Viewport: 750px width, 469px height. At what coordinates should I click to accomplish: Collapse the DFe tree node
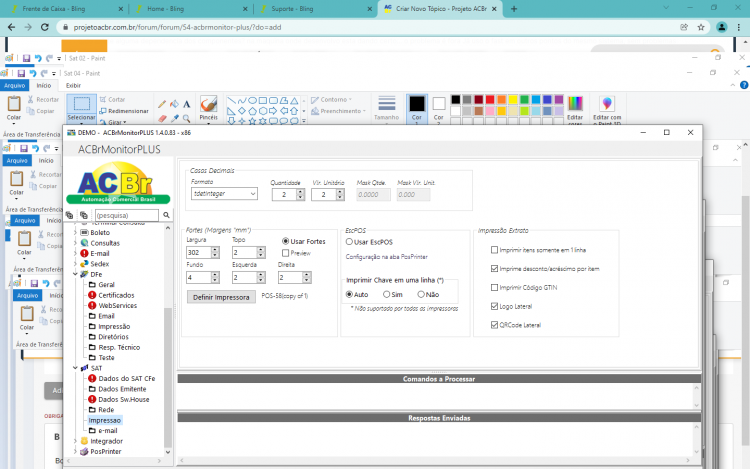[76, 274]
